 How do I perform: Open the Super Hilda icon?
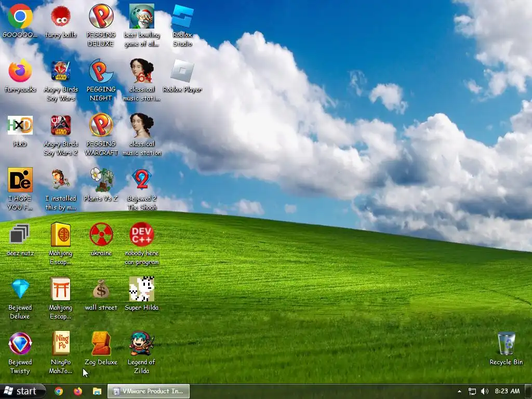click(142, 289)
